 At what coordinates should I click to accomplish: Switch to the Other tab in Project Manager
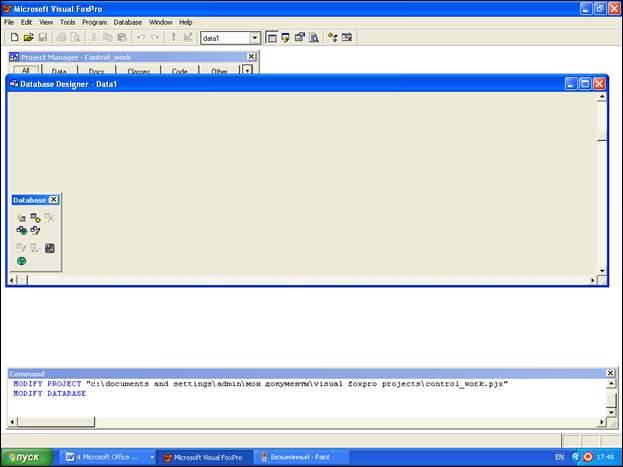219,71
